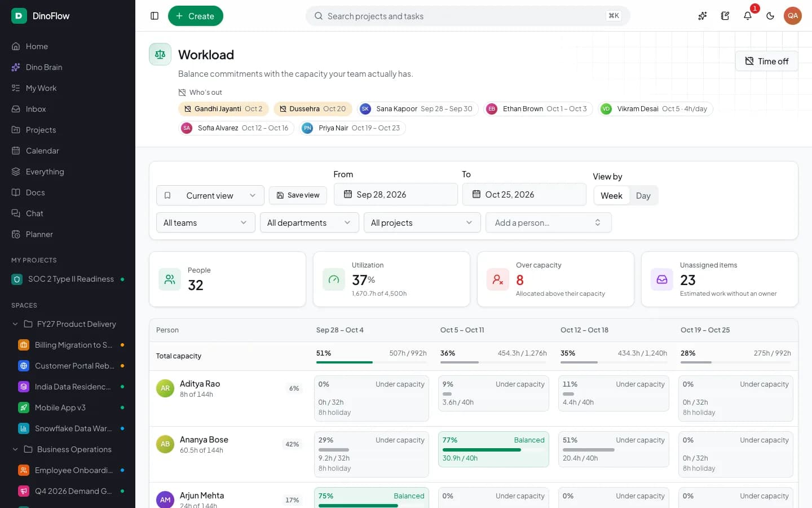812x508 pixels.
Task: Open the Time off button
Action: coord(766,61)
